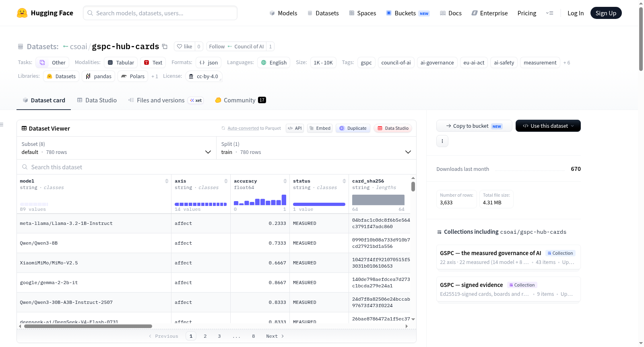Click the English language tag
The height and width of the screenshot is (347, 644).
click(x=274, y=62)
